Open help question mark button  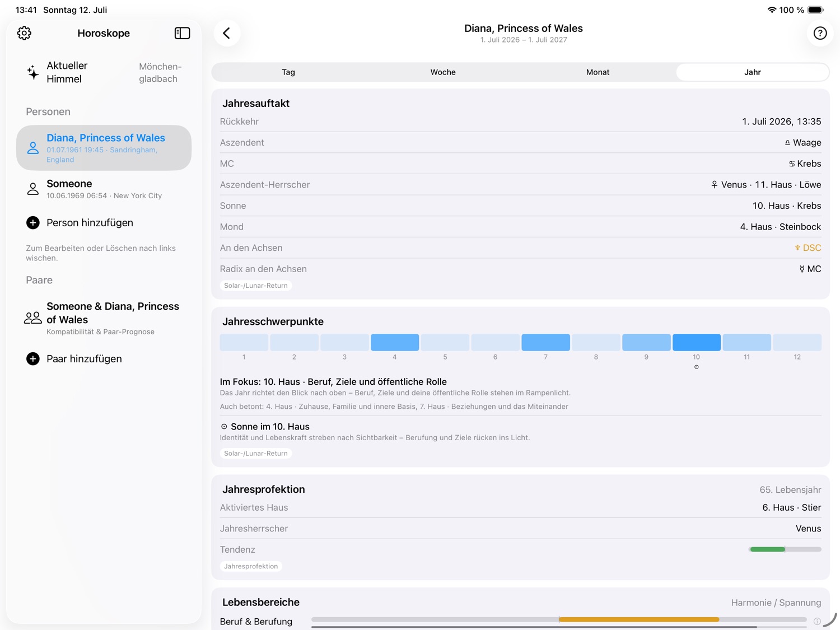click(x=820, y=33)
